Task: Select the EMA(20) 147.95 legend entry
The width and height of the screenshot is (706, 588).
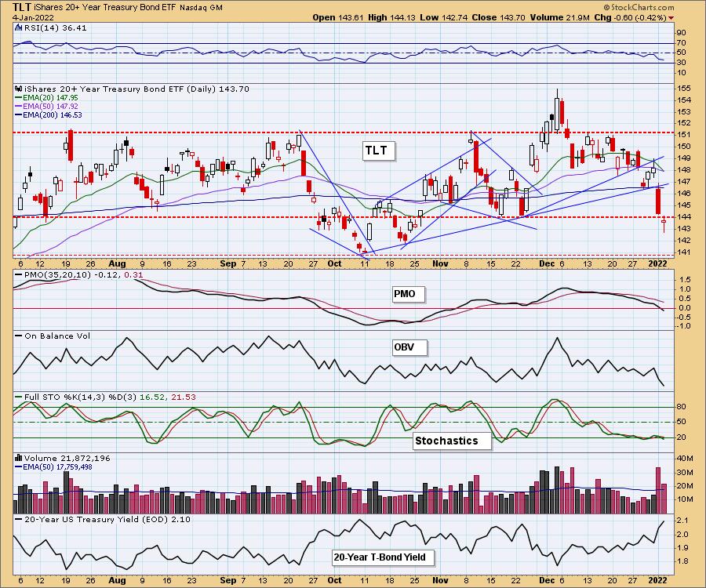Action: 46,98
